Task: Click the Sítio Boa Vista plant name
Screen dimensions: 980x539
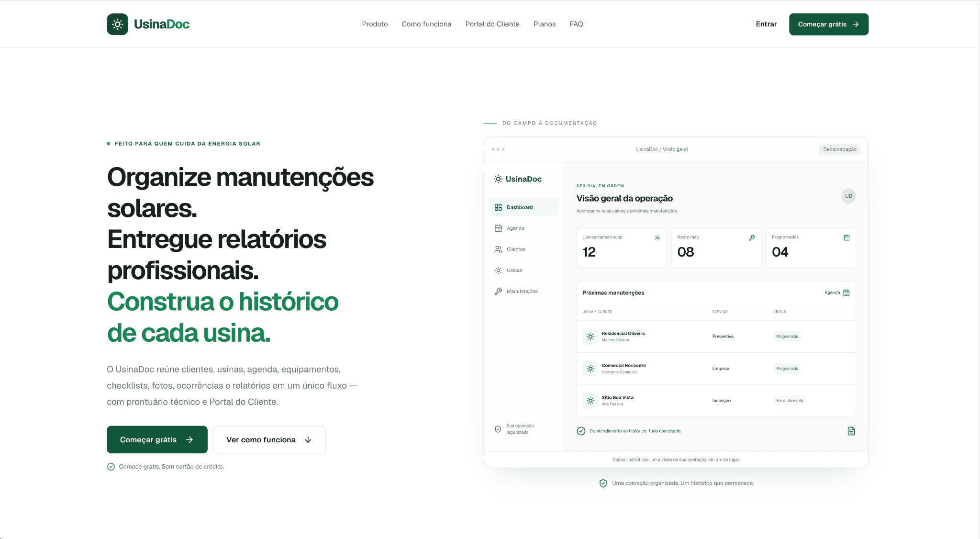Action: [617, 398]
